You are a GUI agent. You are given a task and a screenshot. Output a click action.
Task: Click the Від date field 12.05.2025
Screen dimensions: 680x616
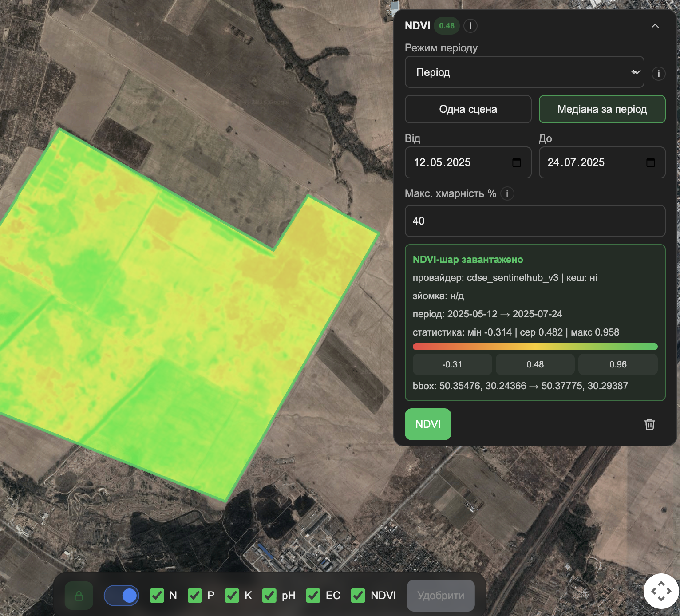point(468,162)
